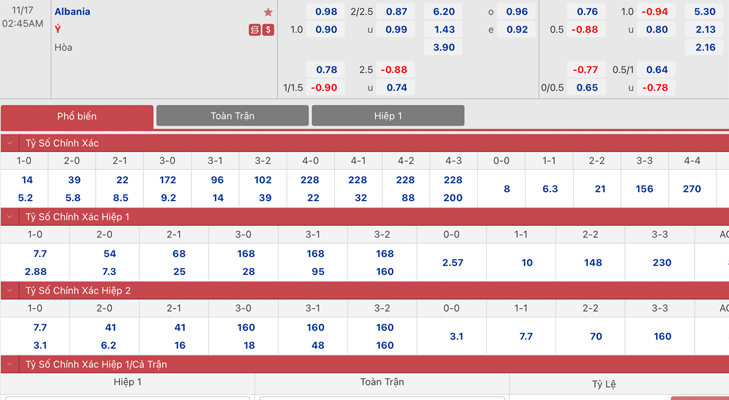Pick over 2.5 odds -0.88
The image size is (729, 400).
(394, 70)
